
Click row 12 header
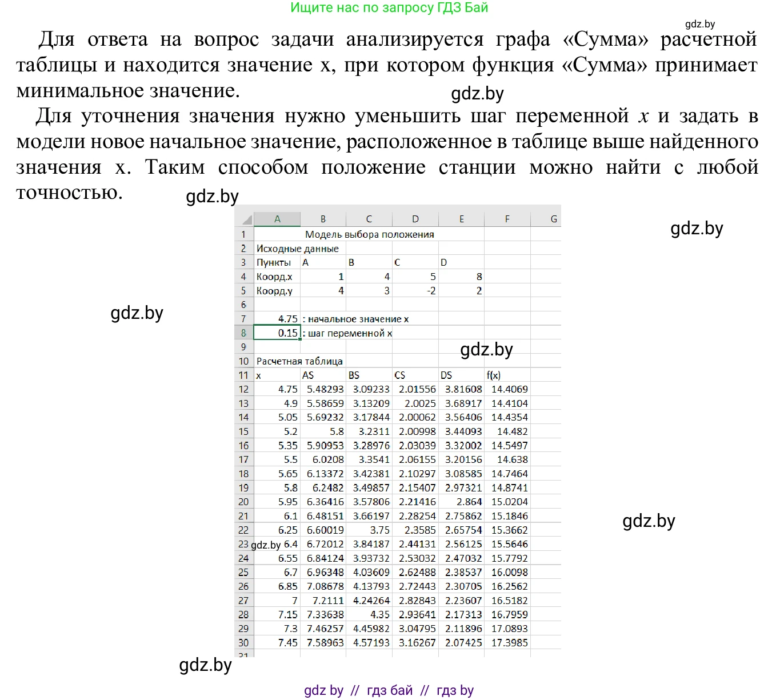coord(243,389)
